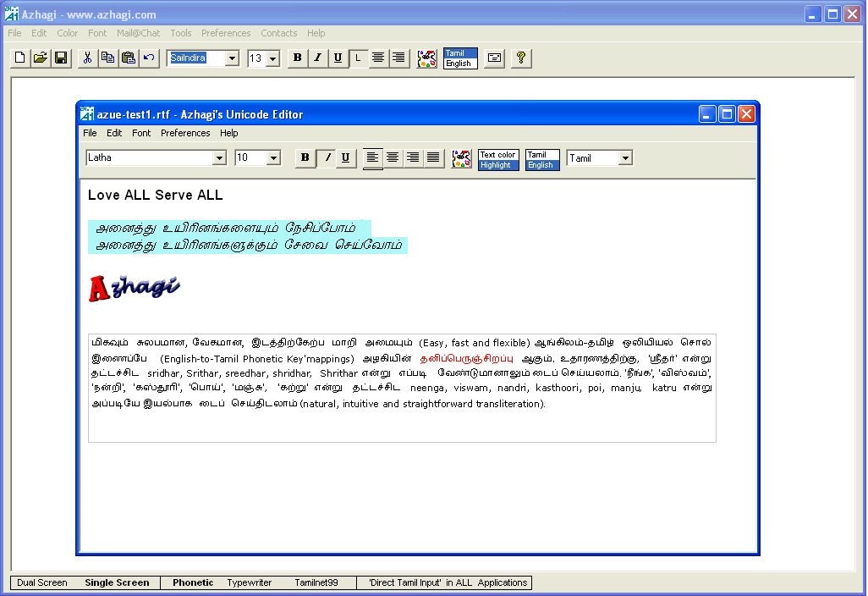Image resolution: width=868 pixels, height=596 pixels.
Task: Choose English in Unicode Editor language toggle
Action: coord(542,165)
